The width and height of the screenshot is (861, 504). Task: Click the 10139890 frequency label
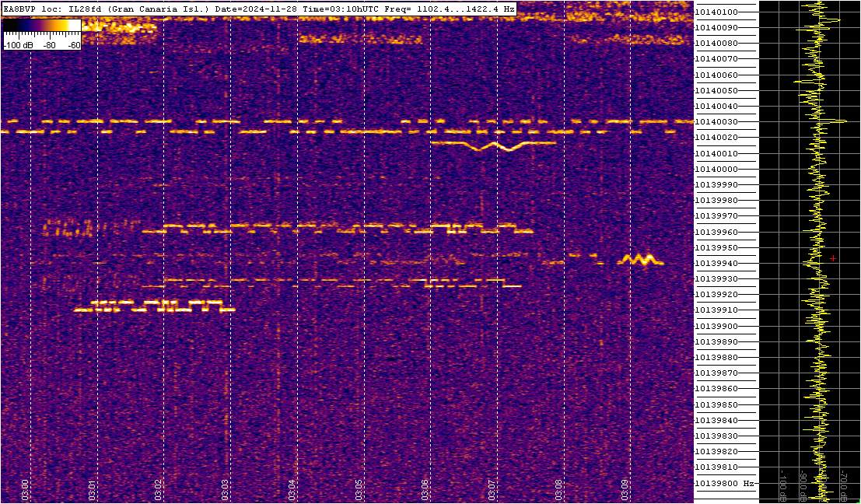tap(716, 341)
